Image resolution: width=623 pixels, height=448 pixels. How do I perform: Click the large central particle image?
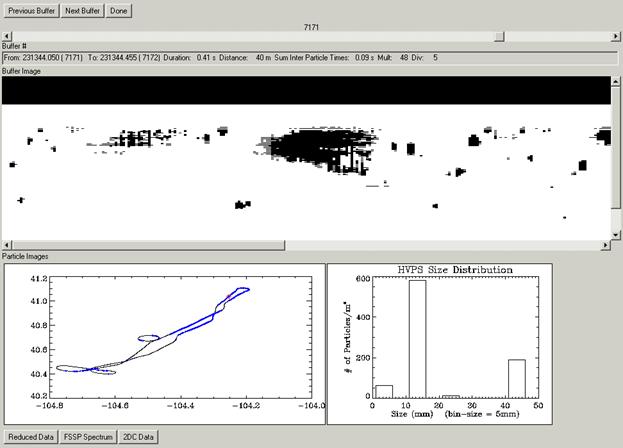(x=318, y=151)
